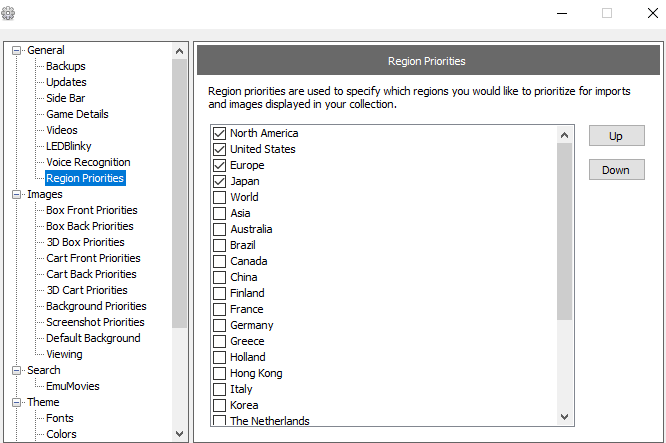This screenshot has height=443, width=666.
Task: Select the Theme tree label
Action: [x=43, y=402]
